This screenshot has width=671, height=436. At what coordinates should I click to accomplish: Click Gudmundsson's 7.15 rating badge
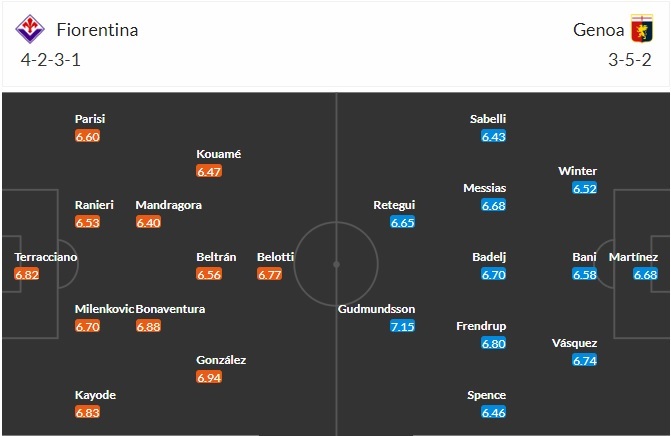[x=403, y=326]
